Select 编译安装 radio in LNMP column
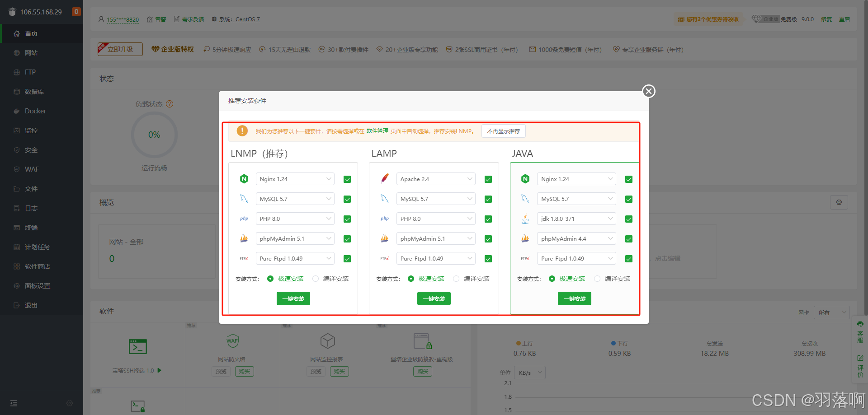Image resolution: width=868 pixels, height=415 pixels. [316, 279]
